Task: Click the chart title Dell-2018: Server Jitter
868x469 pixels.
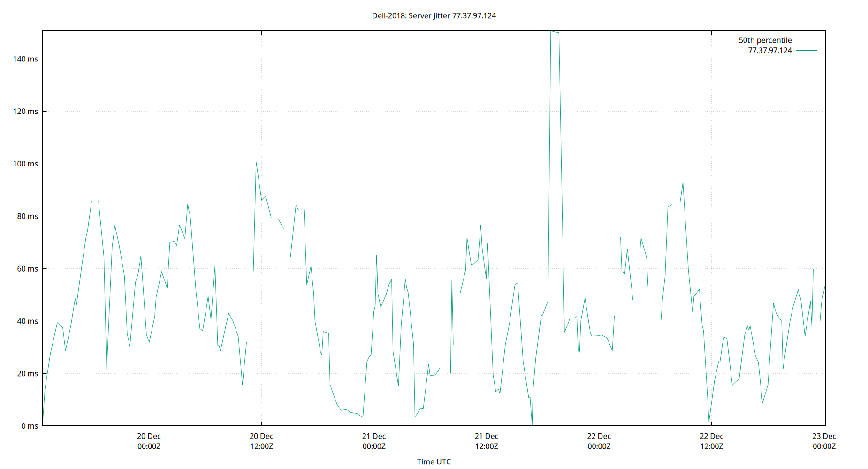Action: coord(434,15)
